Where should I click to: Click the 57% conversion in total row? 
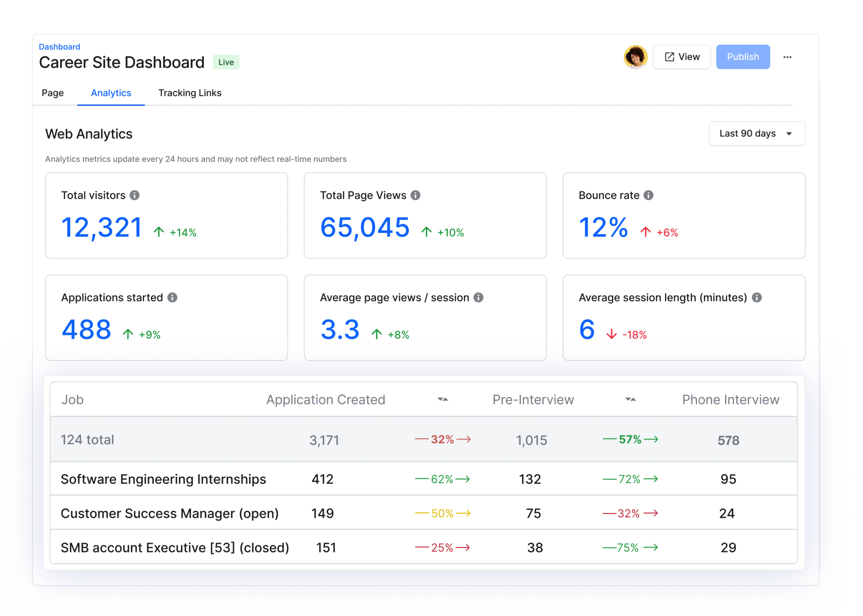(631, 440)
